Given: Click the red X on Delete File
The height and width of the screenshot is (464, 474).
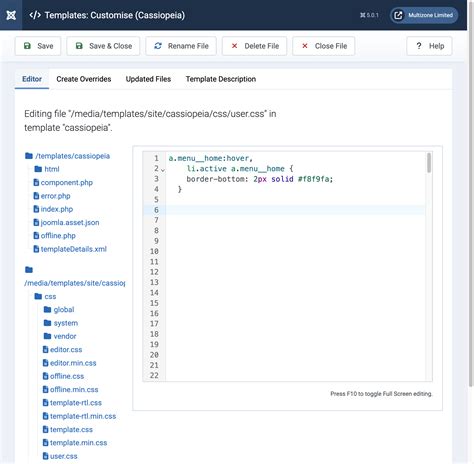Looking at the screenshot, I should (x=234, y=46).
